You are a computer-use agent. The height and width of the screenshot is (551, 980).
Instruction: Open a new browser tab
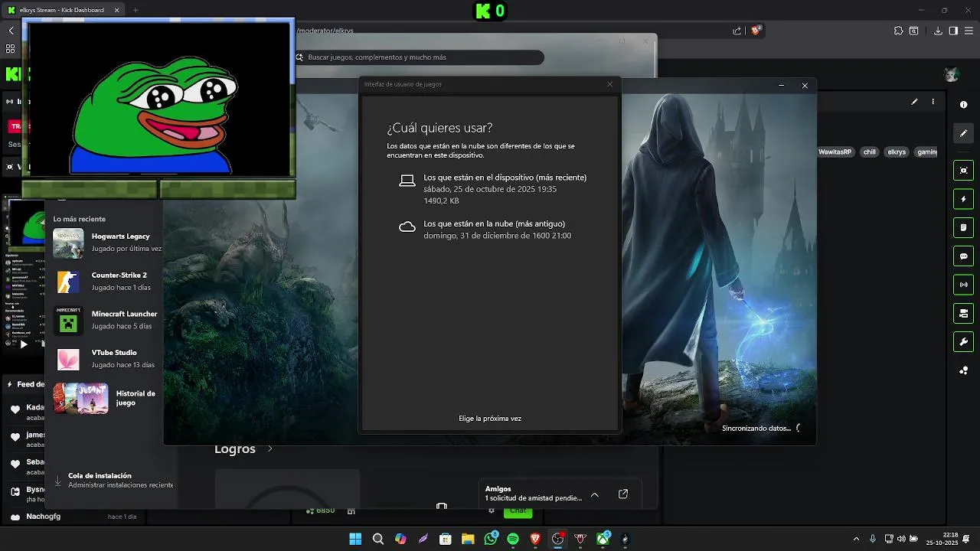136,10
